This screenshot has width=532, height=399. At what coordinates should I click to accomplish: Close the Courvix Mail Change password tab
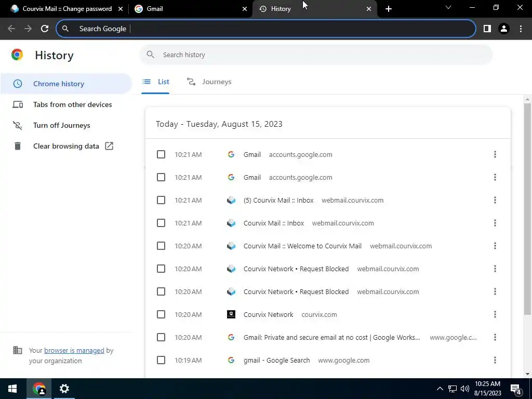(121, 9)
